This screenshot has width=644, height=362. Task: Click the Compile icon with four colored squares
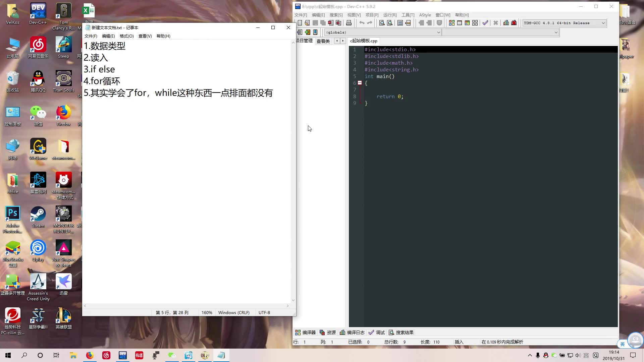(452, 23)
